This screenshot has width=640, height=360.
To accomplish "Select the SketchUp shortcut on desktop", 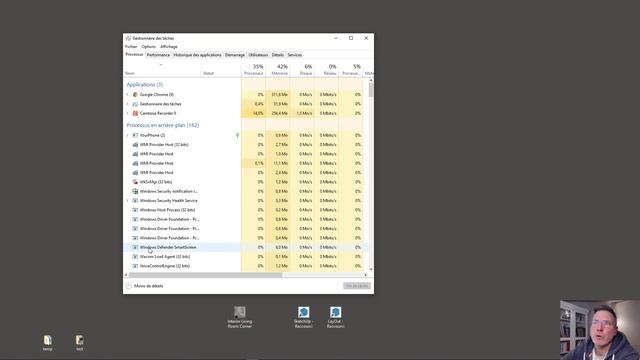I will click(x=303, y=318).
